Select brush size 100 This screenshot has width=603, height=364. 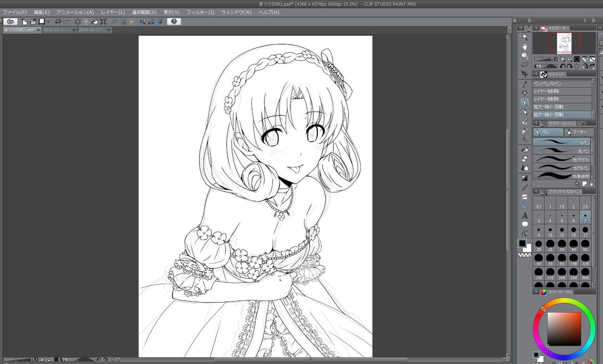point(574,260)
